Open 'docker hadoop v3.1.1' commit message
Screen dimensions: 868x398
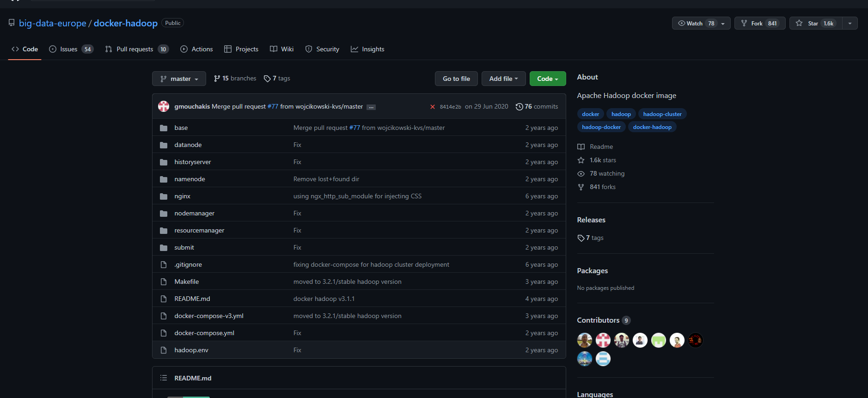[x=324, y=299]
